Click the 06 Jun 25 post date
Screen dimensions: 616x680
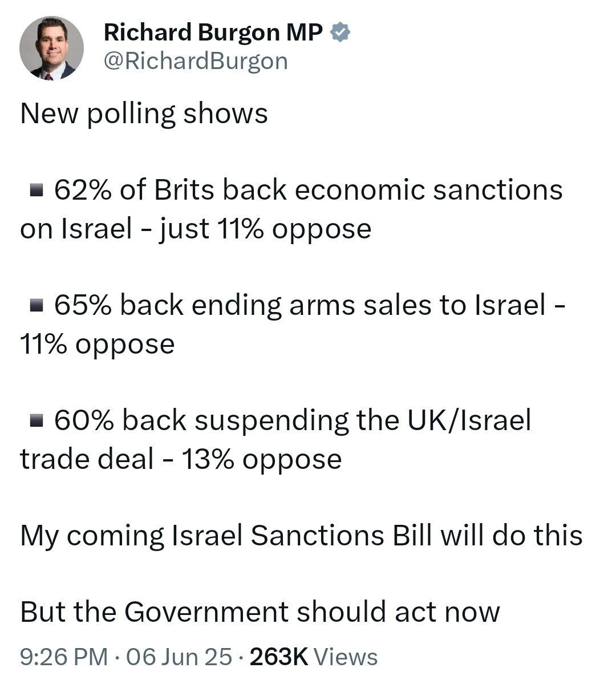click(179, 657)
